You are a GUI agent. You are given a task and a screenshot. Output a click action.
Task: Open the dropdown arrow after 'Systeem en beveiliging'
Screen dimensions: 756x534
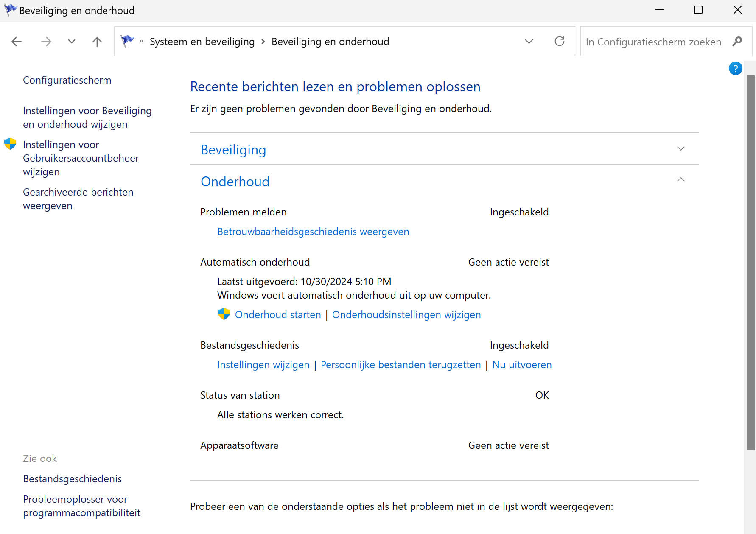tap(263, 42)
